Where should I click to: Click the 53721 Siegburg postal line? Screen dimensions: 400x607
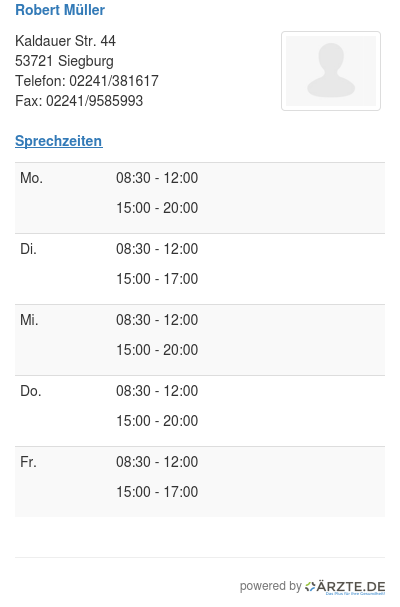coord(64,61)
